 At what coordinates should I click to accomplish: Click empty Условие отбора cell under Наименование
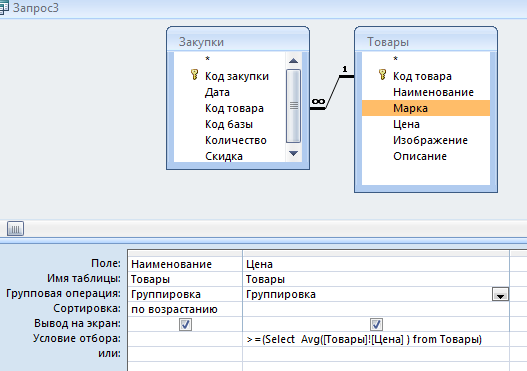[185, 339]
